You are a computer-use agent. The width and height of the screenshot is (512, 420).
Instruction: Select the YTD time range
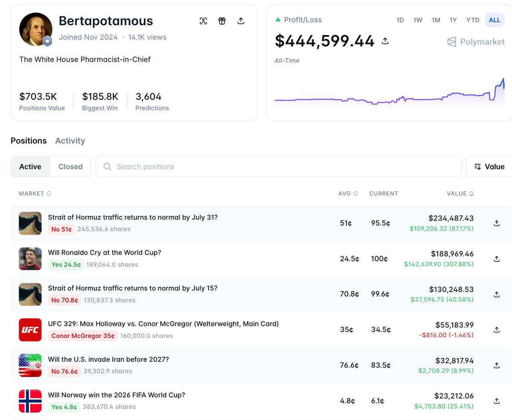pyautogui.click(x=473, y=20)
